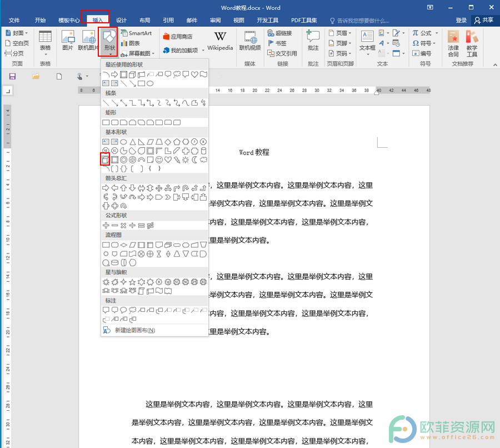
Task: Insert a Bookmark (书签)
Action: tap(277, 43)
